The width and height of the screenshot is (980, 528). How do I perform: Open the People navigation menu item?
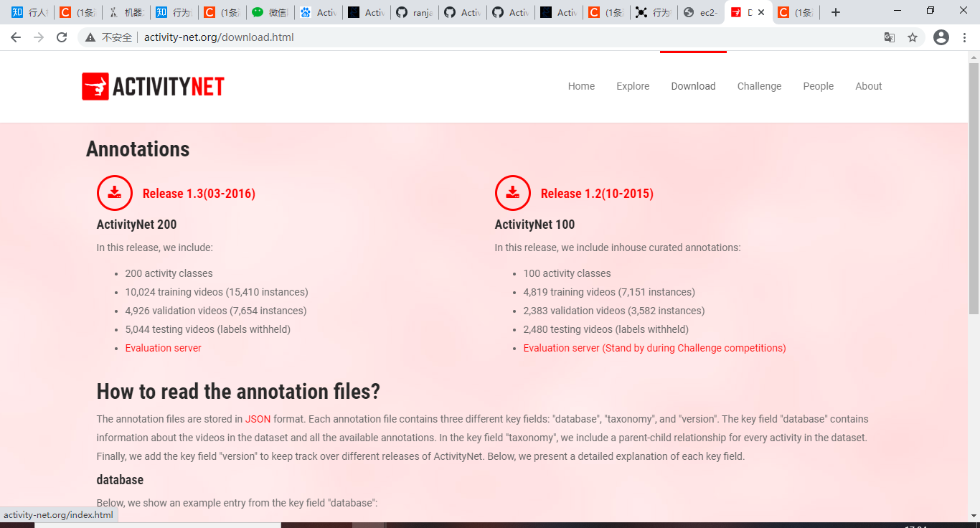tap(818, 86)
